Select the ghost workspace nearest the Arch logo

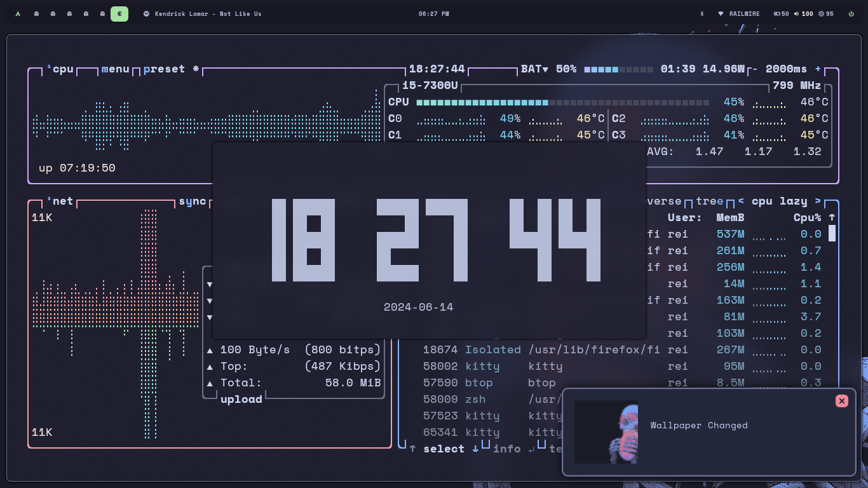tap(36, 13)
